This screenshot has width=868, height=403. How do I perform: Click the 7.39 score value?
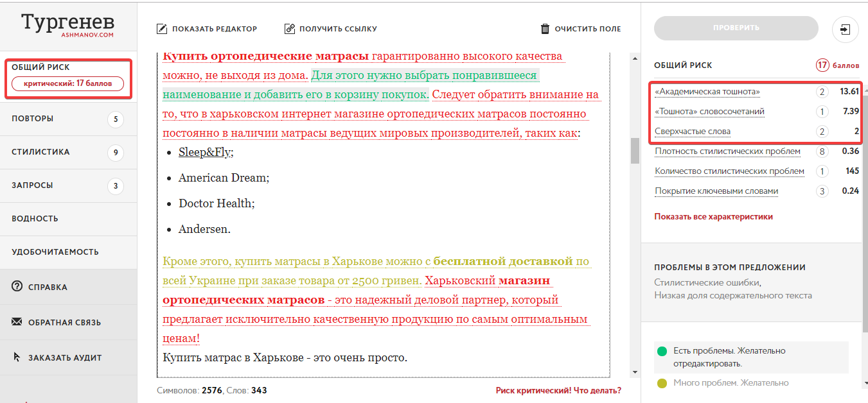[x=850, y=112]
